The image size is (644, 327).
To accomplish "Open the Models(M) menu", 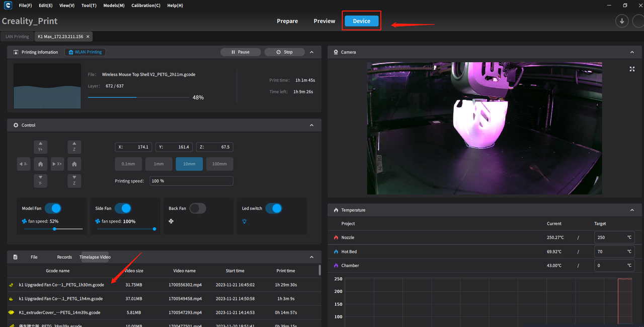I will tap(114, 6).
